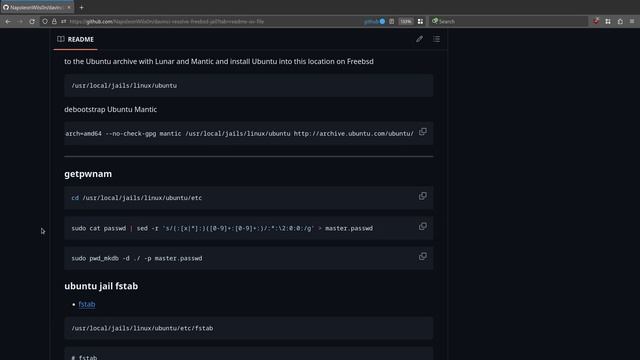Screen dimensions: 640x360
Task: Open a new browser tab
Action: point(82,7)
